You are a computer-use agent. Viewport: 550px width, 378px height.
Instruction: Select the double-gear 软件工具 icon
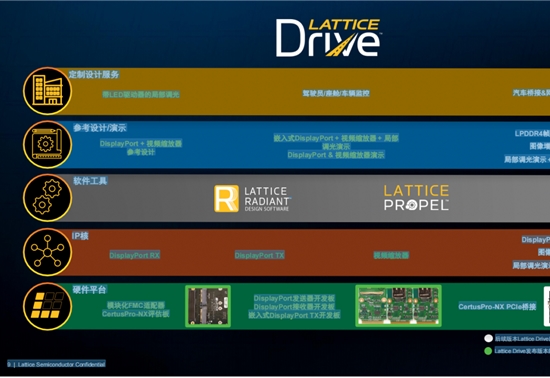47,198
